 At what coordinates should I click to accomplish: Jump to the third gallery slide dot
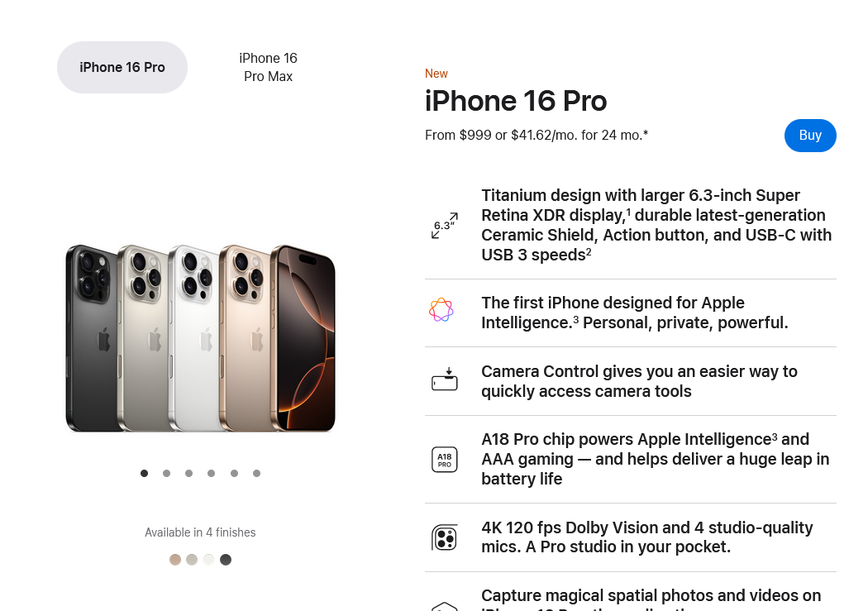coord(188,473)
